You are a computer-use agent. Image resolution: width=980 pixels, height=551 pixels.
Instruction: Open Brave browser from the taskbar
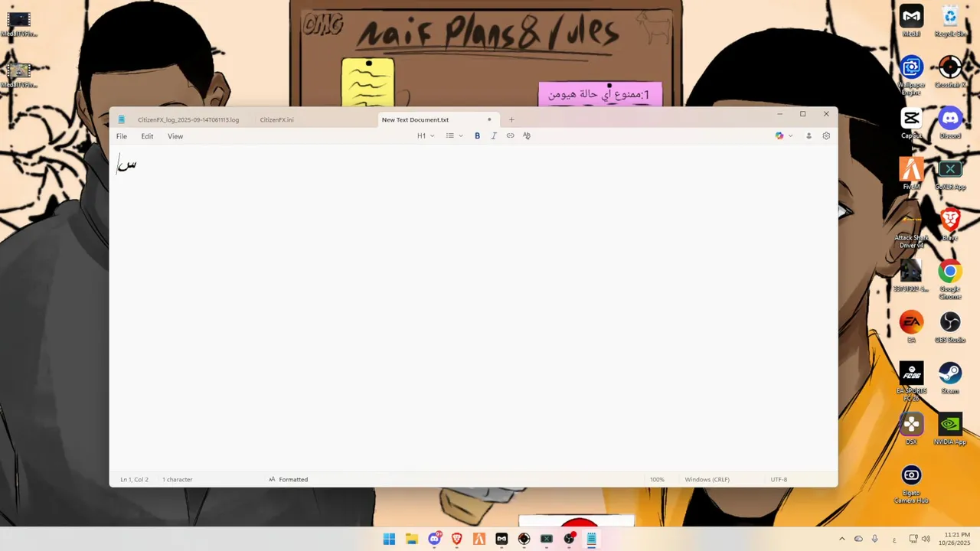pos(456,539)
